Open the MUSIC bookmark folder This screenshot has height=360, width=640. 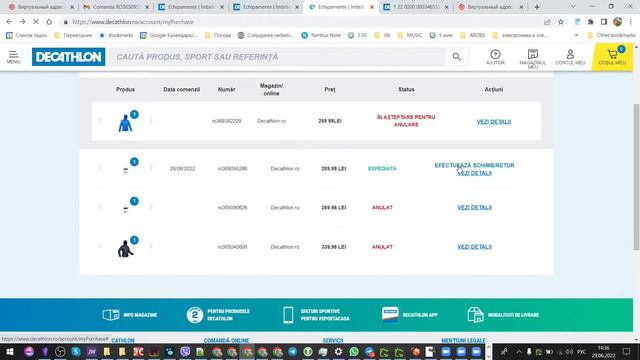click(x=410, y=36)
